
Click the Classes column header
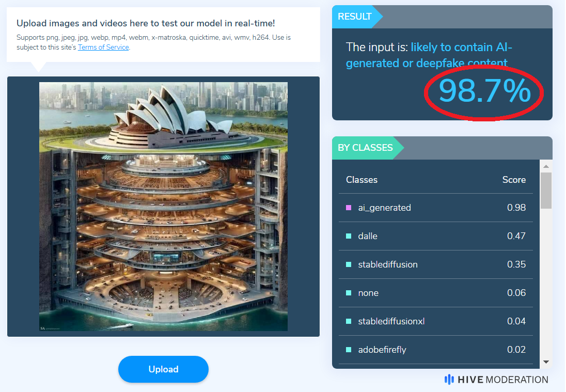(x=361, y=180)
